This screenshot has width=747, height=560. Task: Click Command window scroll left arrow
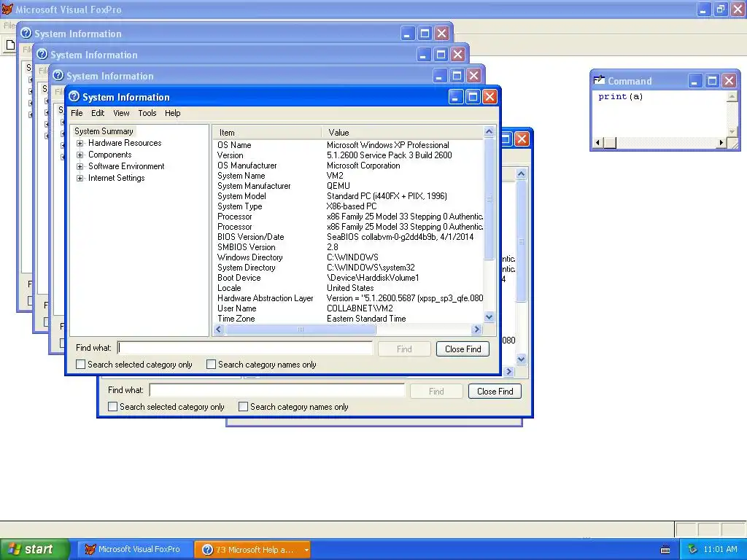(x=598, y=142)
